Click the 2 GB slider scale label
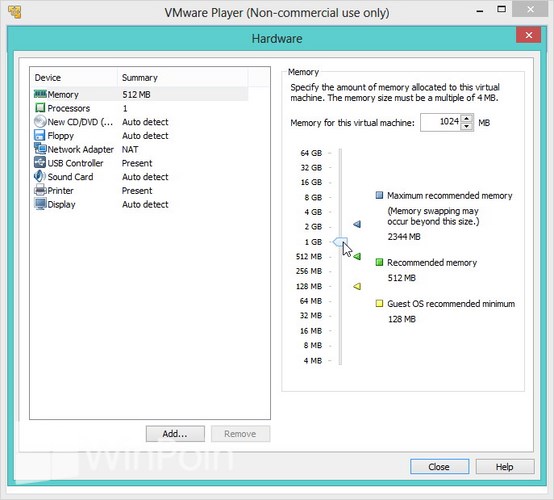The width and height of the screenshot is (554, 500). (x=313, y=226)
